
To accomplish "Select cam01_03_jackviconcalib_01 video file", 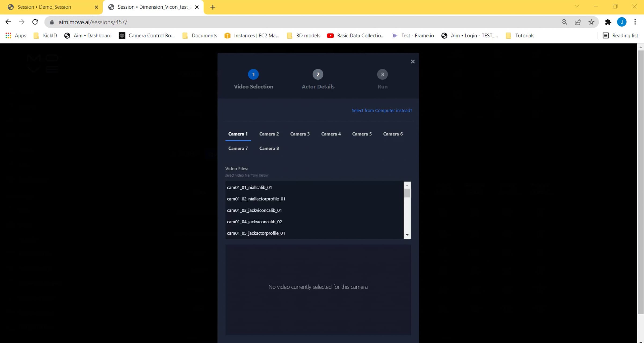I will 254,210.
